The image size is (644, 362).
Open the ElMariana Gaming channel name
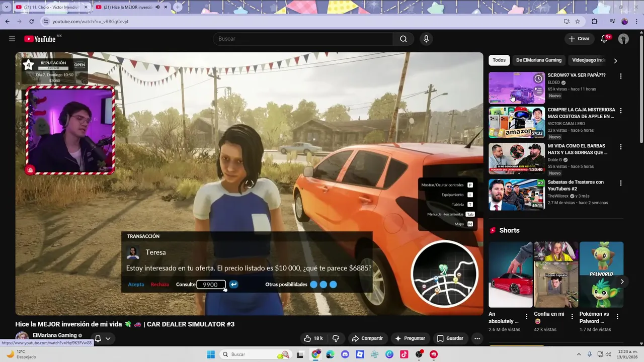point(55,335)
